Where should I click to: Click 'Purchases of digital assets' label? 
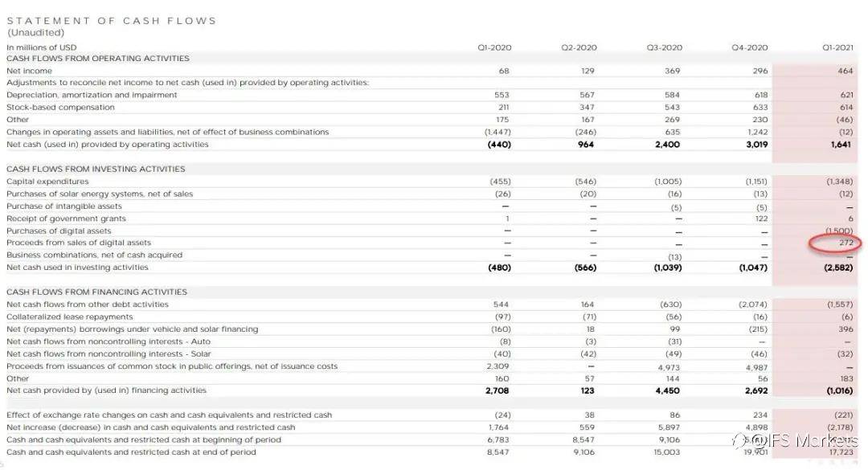tap(59, 231)
